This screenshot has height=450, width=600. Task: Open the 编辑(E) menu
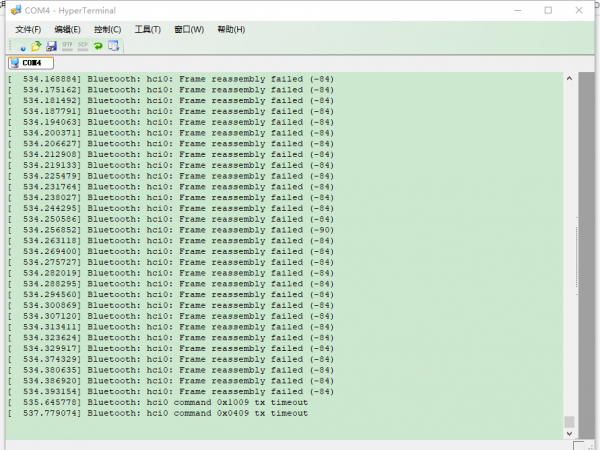pos(67,29)
